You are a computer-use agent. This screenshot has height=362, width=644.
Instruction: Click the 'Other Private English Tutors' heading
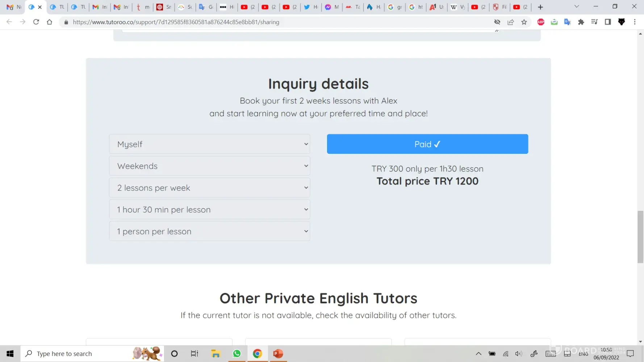tap(318, 298)
